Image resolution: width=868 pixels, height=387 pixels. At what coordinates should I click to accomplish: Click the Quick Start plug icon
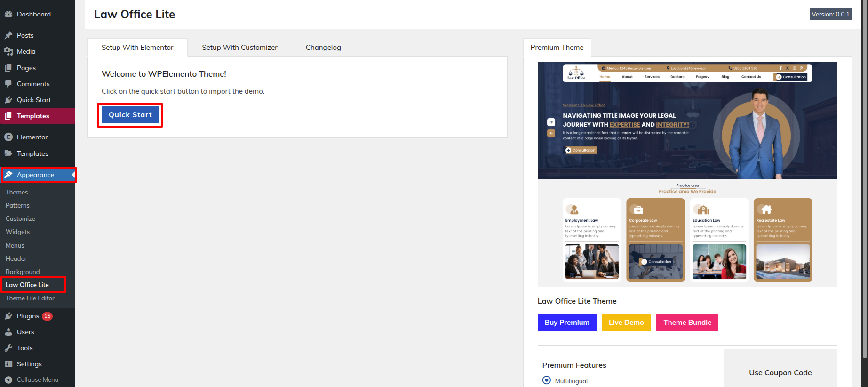point(8,100)
